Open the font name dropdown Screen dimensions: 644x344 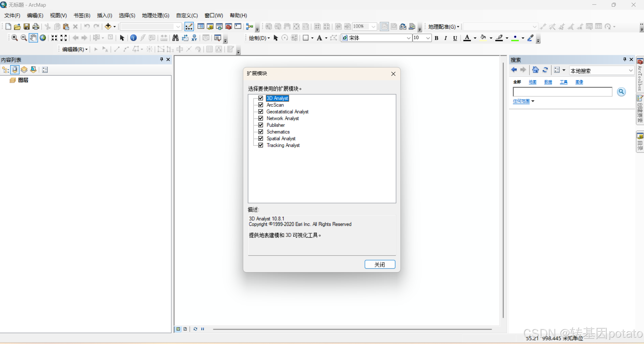409,38
